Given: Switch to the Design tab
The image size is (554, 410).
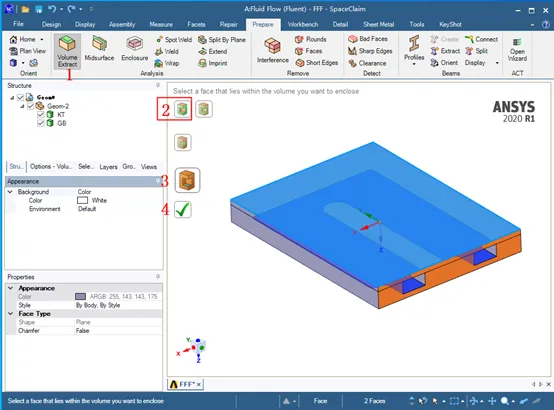Looking at the screenshot, I should [x=51, y=24].
